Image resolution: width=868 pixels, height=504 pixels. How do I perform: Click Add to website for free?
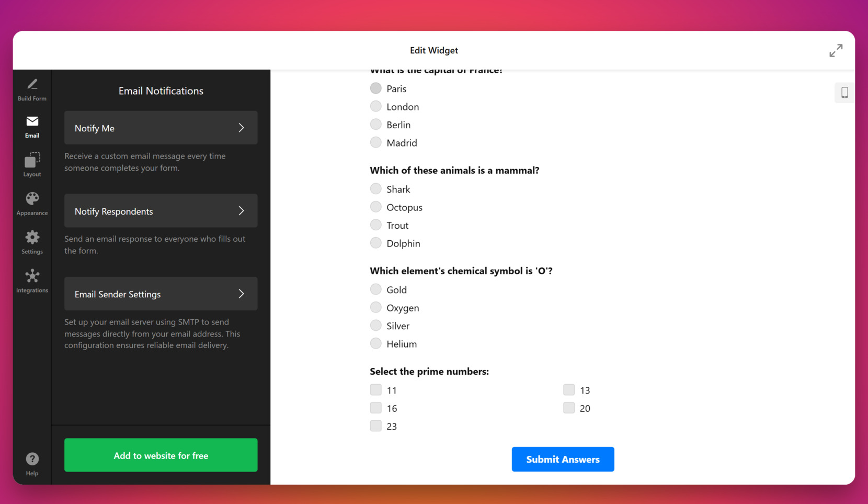point(161,455)
